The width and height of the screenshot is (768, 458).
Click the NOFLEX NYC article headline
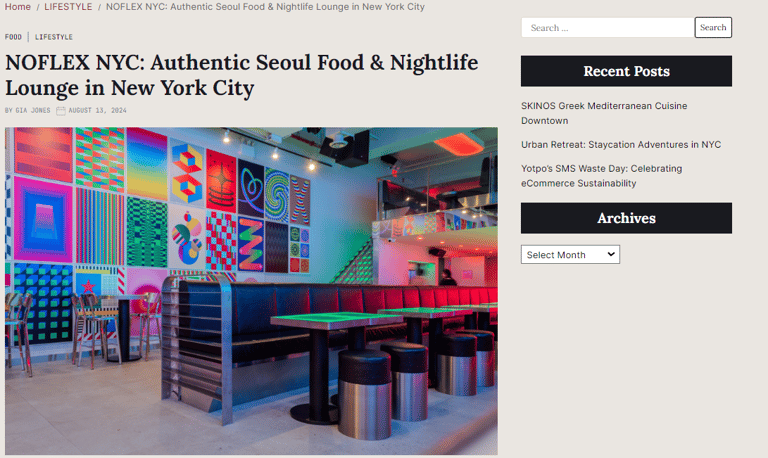pyautogui.click(x=241, y=75)
